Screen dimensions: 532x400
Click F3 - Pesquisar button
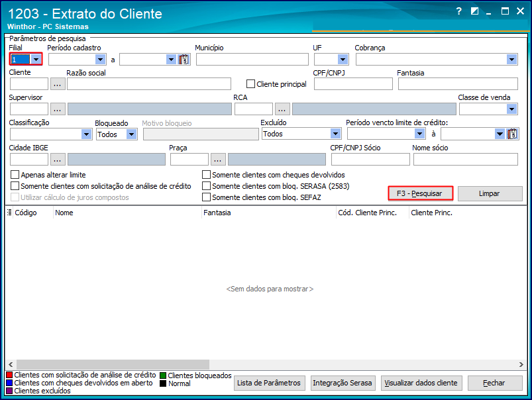(x=420, y=193)
